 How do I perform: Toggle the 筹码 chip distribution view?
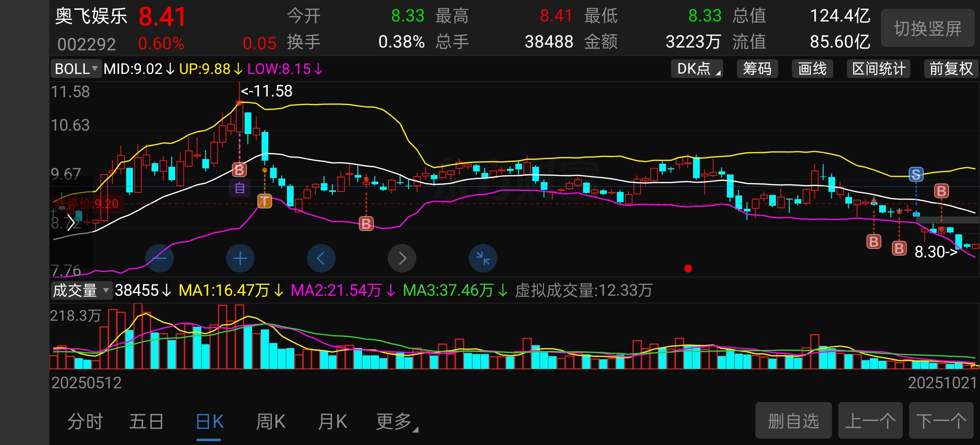pos(757,69)
